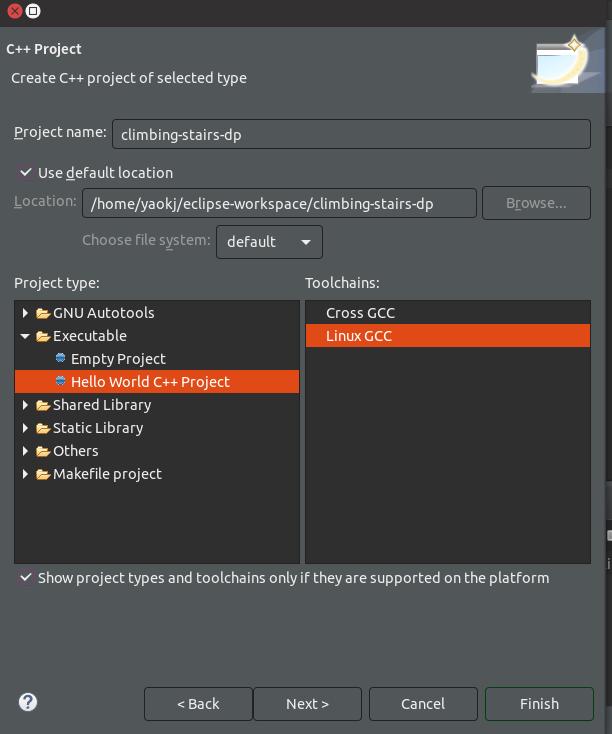Select Hello World C++ Project type

tap(150, 382)
